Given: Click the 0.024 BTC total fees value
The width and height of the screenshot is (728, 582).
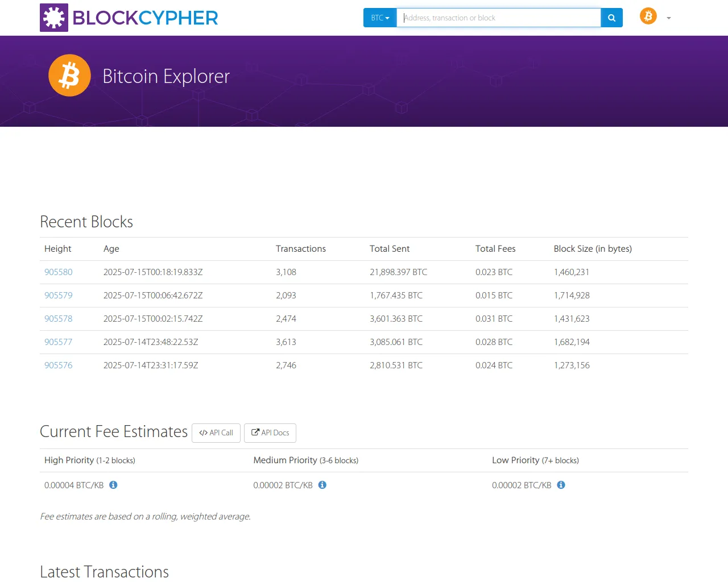Looking at the screenshot, I should (x=494, y=365).
